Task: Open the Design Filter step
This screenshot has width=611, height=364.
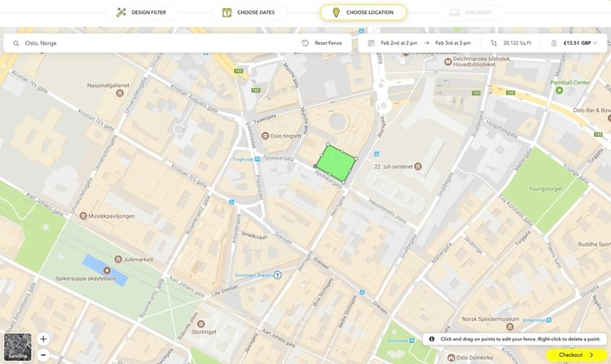Action: pyautogui.click(x=142, y=13)
